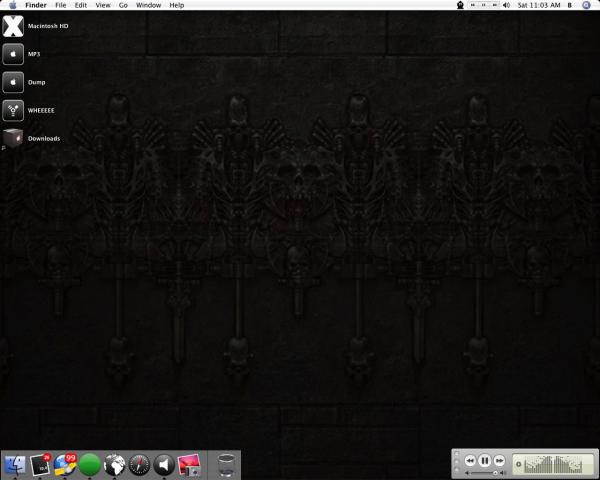Open the Window menu
The image size is (600, 480).
[x=148, y=5]
